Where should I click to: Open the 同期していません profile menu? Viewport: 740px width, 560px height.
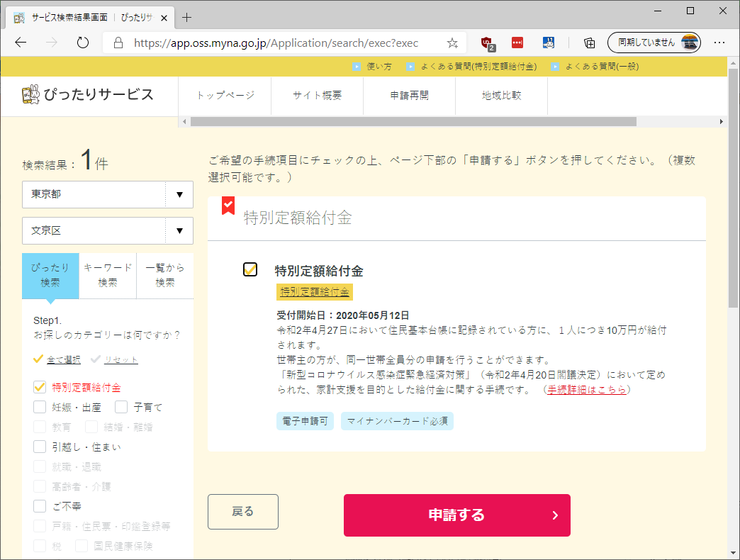point(654,43)
